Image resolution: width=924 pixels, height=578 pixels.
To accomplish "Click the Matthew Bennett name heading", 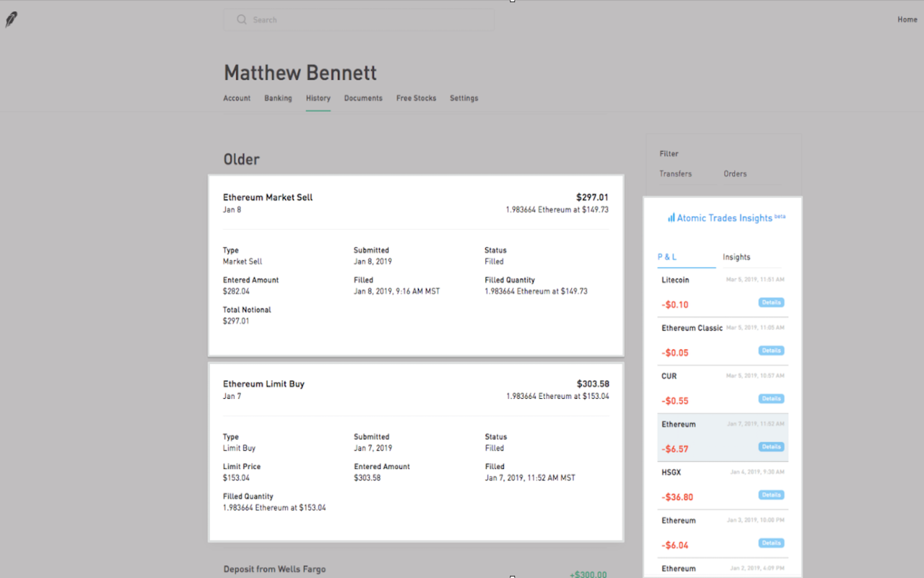I will [x=300, y=73].
